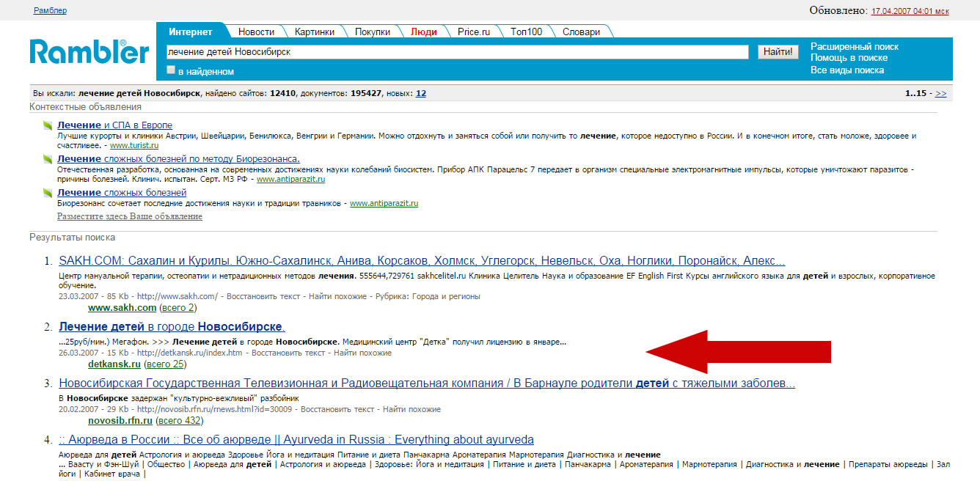Select the Люди tab
Viewport: 980px width, 481px height.
point(424,32)
